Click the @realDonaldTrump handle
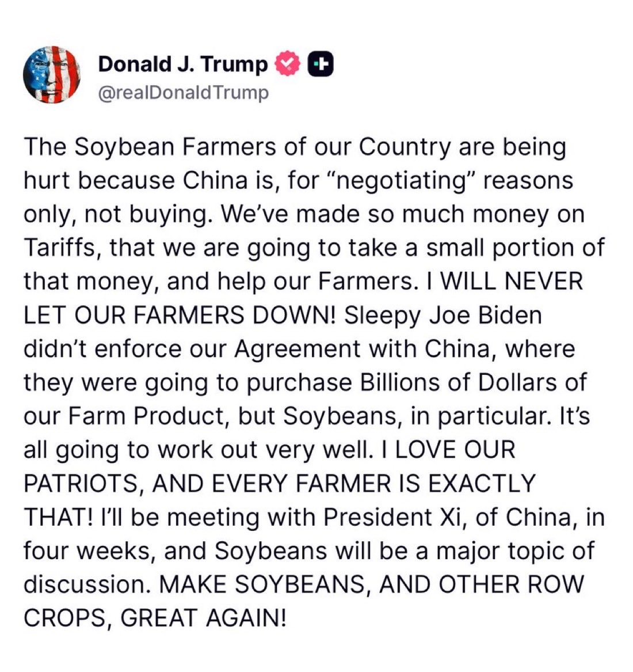This screenshot has height=672, width=633. point(184,93)
